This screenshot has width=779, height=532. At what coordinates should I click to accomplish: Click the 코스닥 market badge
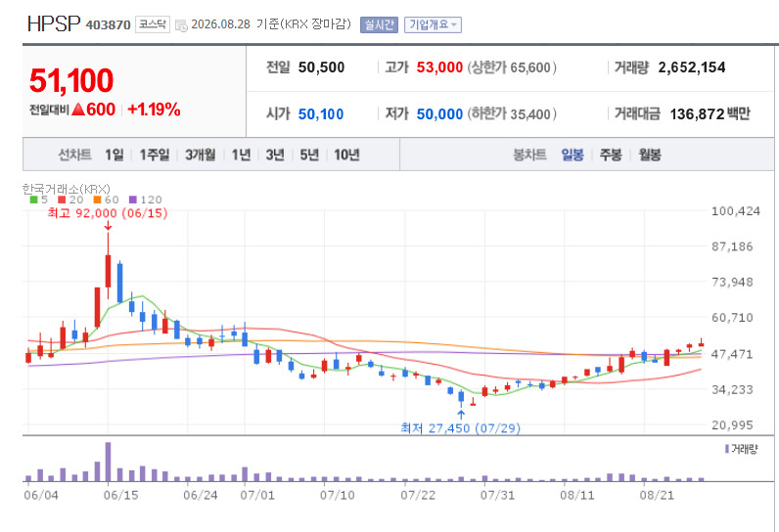coord(153,24)
